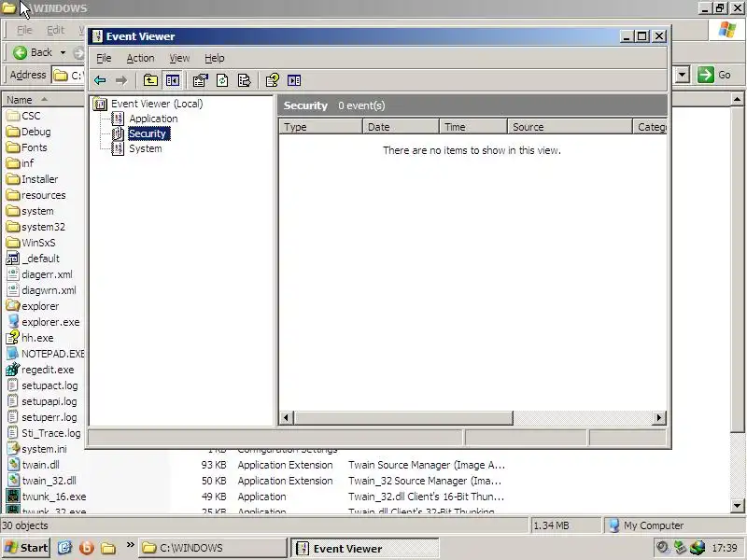The image size is (747, 560).
Task: Sort by the Time column header
Action: 473,127
